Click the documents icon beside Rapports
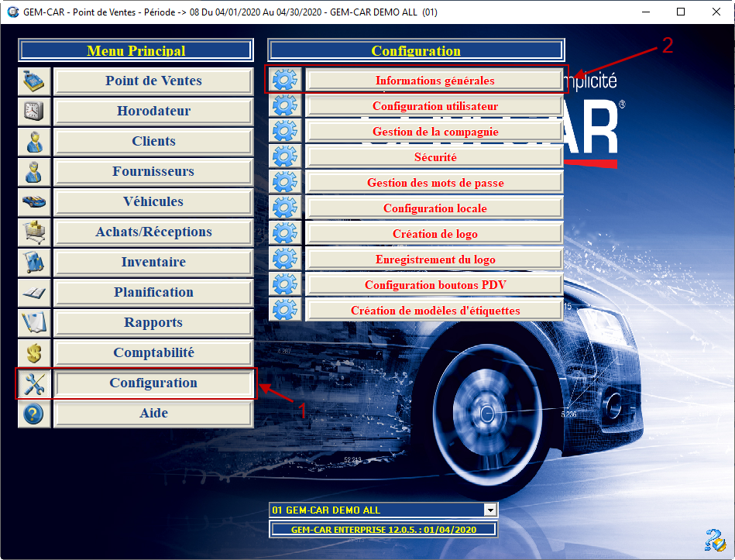Screen dimensions: 735x560 34,323
